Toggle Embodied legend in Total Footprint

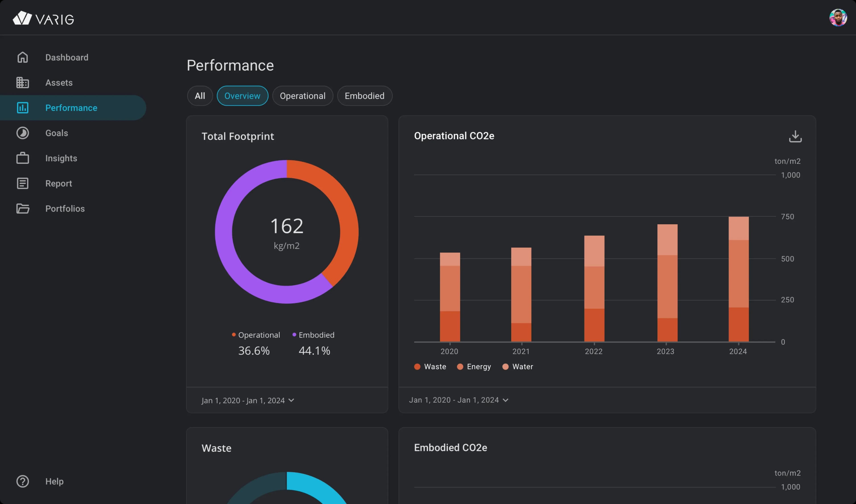click(313, 335)
